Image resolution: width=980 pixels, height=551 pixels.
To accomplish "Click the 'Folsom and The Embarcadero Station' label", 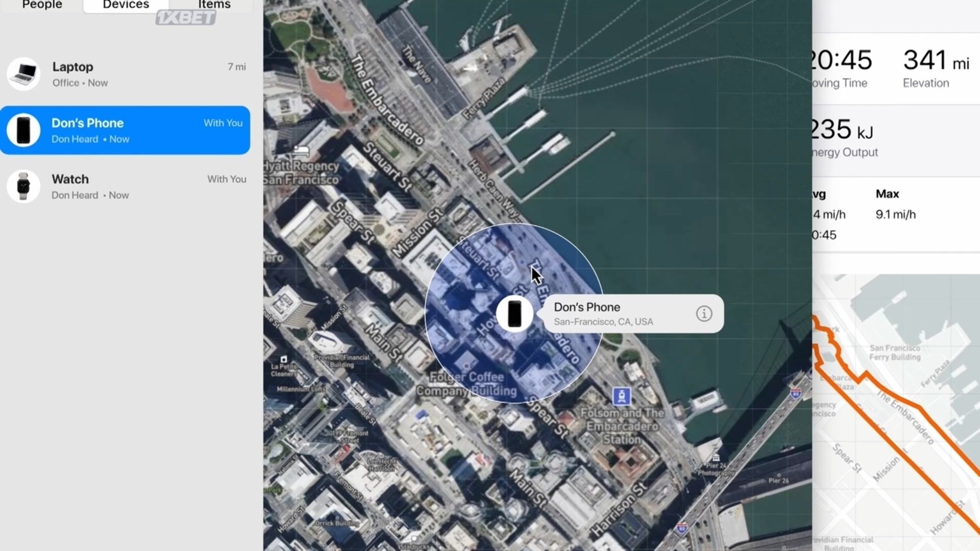I will click(x=622, y=426).
